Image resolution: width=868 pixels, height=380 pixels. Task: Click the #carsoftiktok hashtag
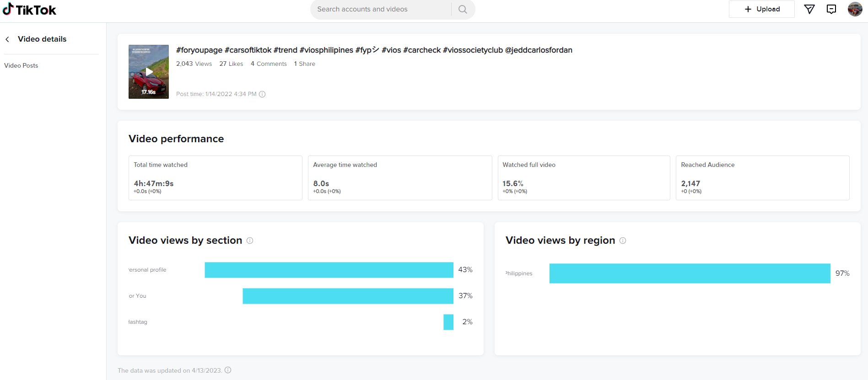[x=248, y=50]
